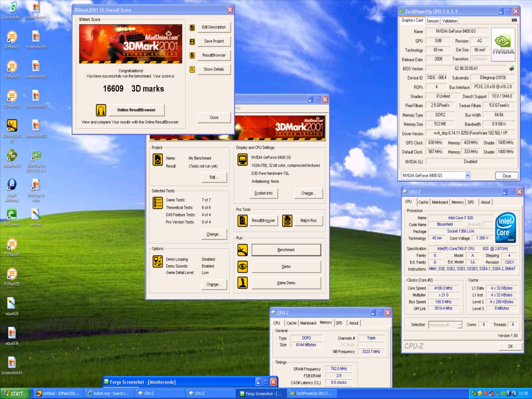Open the PCMark05 desktop shortcut
This screenshot has width=532, height=399.
12,277
